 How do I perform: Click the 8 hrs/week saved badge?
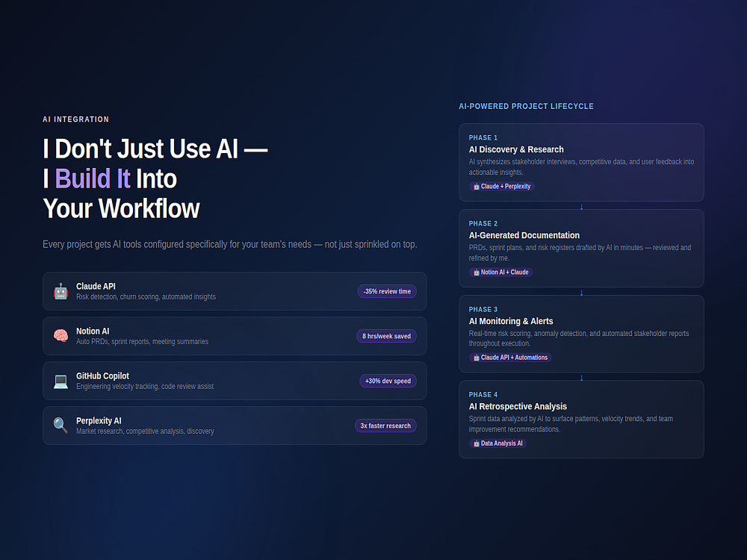tap(386, 336)
